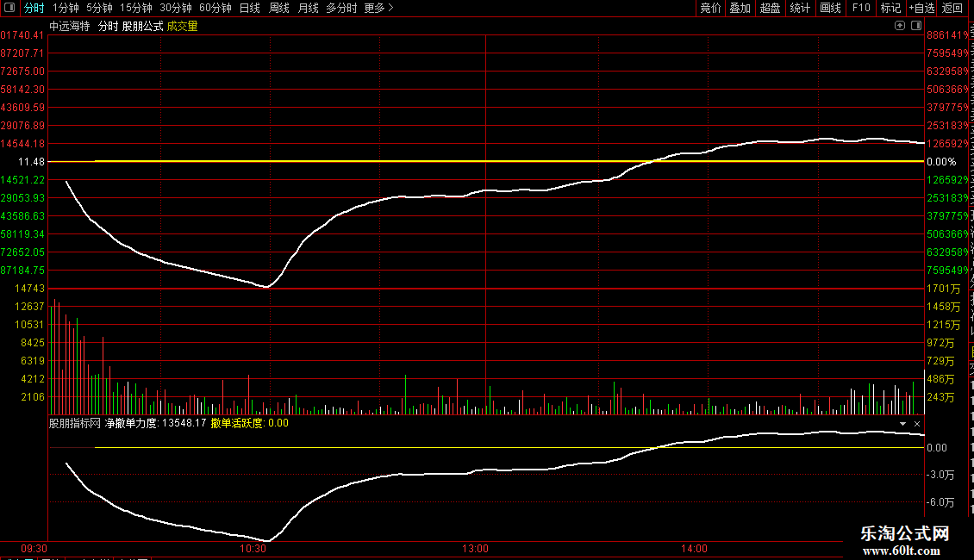The image size is (974, 560).
Task: Open the 叠加 overlay function
Action: [x=740, y=8]
